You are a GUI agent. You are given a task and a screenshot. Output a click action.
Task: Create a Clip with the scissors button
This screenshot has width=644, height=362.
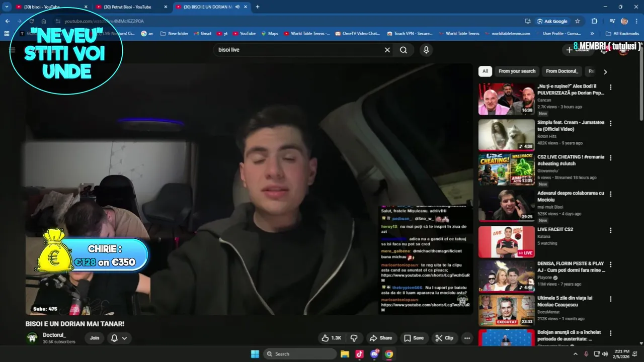pos(444,338)
